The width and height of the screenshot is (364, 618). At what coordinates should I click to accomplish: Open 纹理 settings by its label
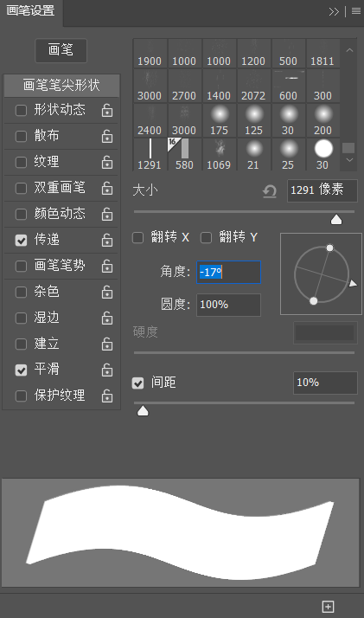[x=47, y=162]
